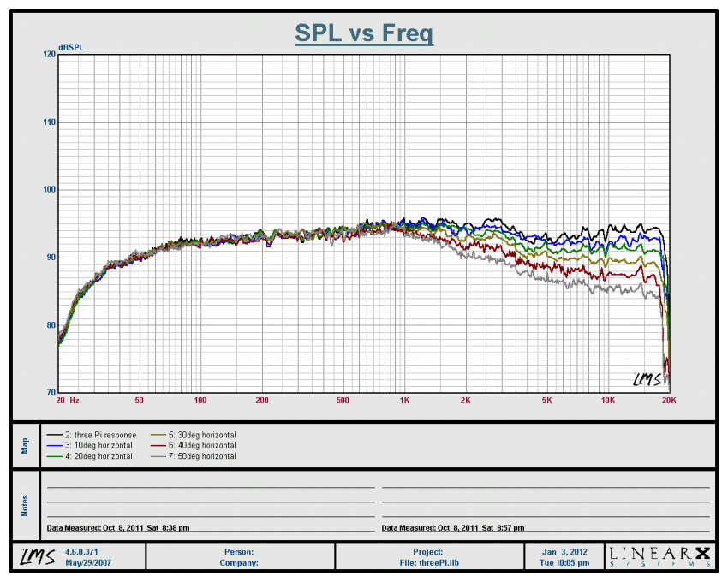Image resolution: width=728 pixels, height=582 pixels.
Task: Select the '6: 40deg horizontal' legend entry
Action: tap(197, 446)
